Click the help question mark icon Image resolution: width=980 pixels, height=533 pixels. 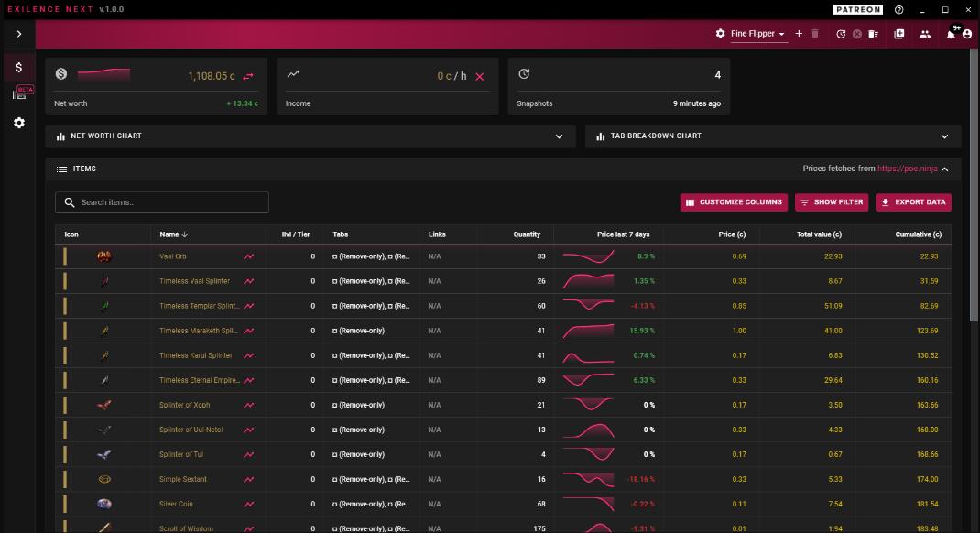click(898, 9)
